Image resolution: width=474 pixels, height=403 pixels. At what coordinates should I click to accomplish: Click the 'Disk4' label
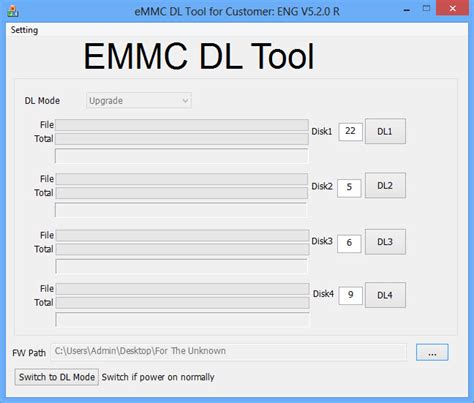pyautogui.click(x=323, y=294)
